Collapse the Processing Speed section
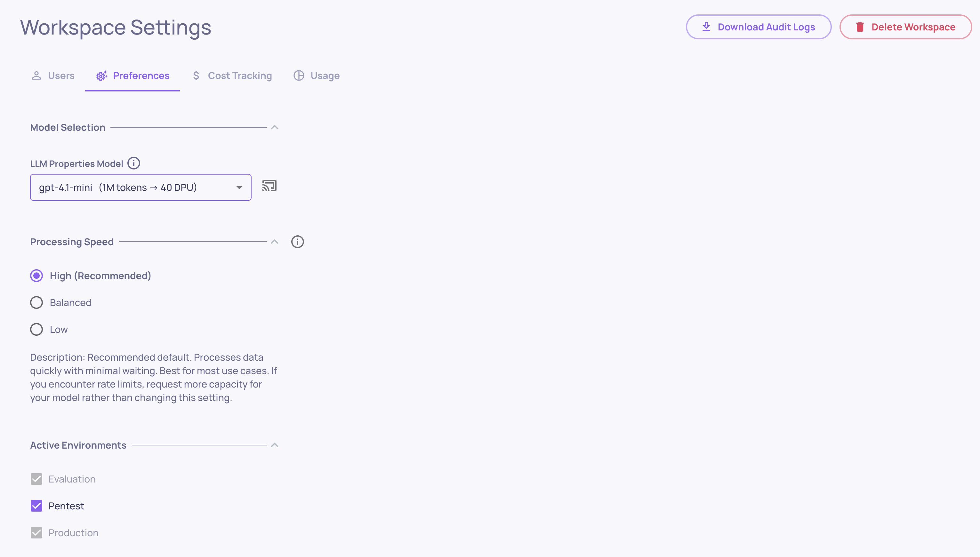Viewport: 980px width, 557px height. click(x=275, y=242)
